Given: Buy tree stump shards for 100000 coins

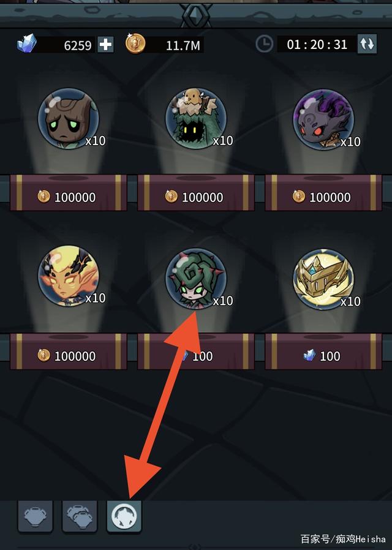Looking at the screenshot, I should click(69, 192).
